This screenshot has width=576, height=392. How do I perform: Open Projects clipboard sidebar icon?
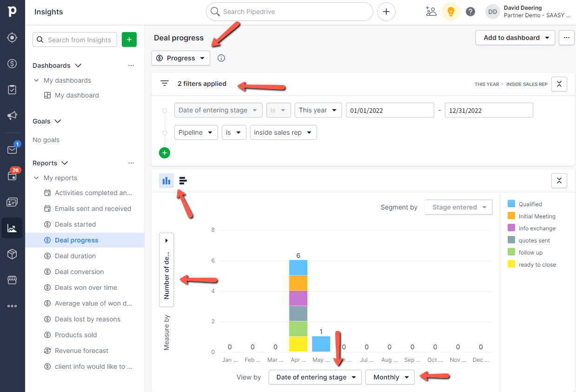tap(12, 90)
